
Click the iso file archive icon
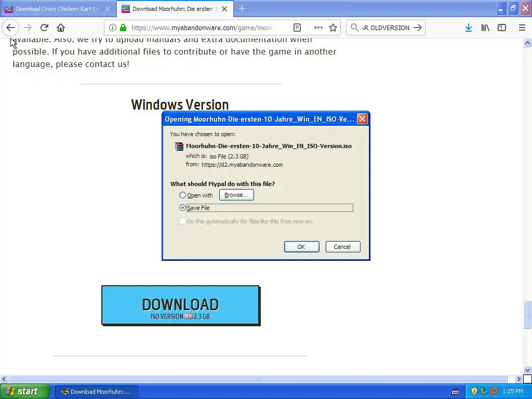179,146
